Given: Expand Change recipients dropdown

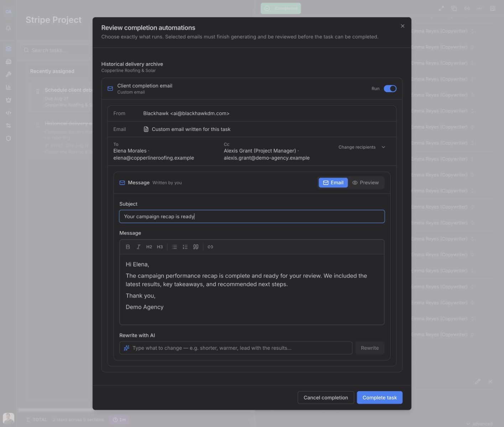Looking at the screenshot, I should (362, 147).
